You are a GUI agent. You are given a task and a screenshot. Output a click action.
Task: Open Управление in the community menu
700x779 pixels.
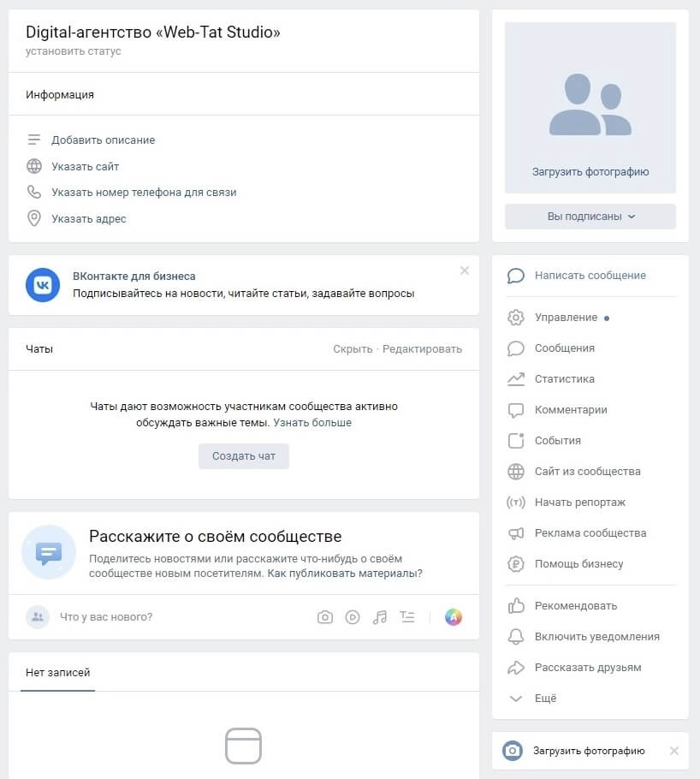point(566,318)
